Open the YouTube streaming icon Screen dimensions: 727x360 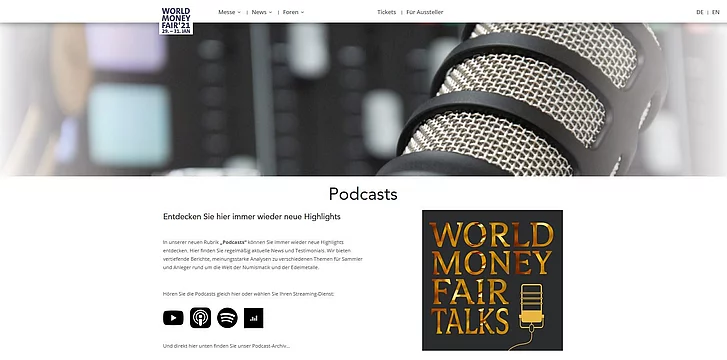(173, 318)
